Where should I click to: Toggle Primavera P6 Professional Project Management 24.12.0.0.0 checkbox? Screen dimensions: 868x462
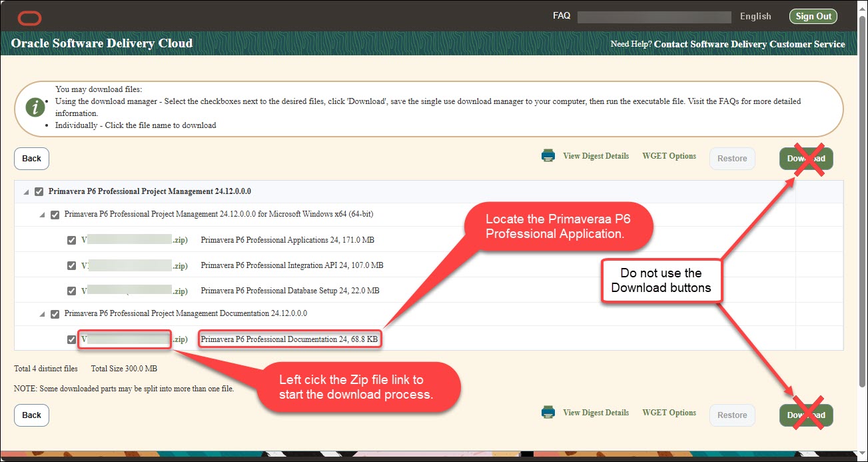39,191
